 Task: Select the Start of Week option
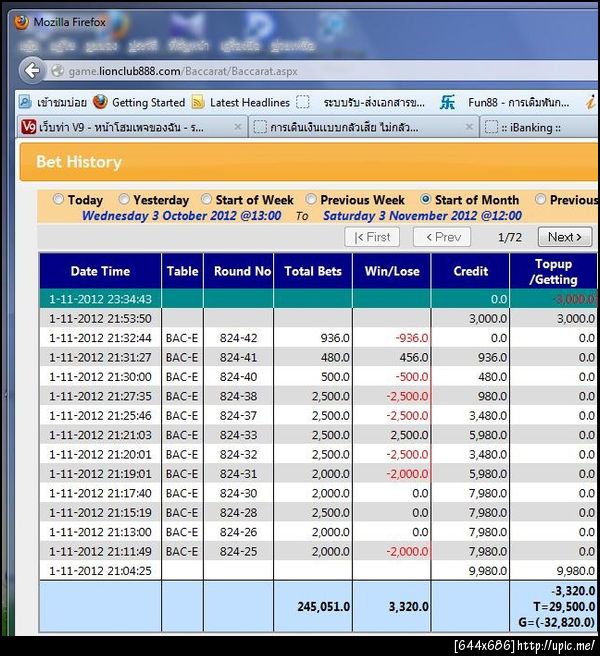point(206,199)
